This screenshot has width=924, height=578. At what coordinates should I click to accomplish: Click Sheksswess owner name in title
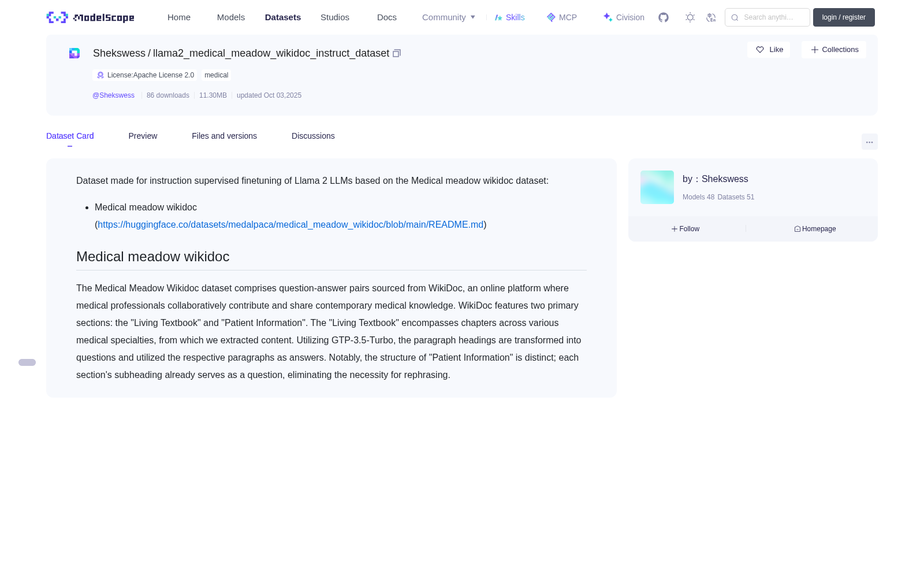point(119,53)
